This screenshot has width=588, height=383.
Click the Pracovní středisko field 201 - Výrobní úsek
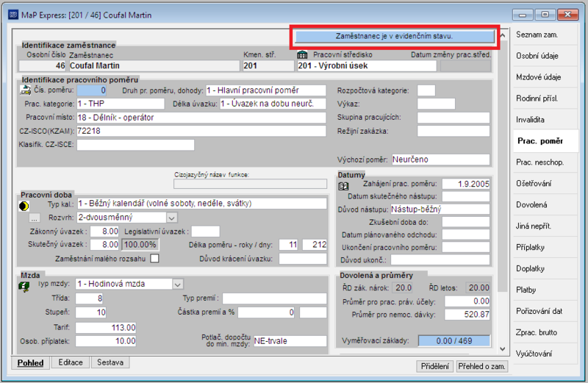click(x=367, y=65)
